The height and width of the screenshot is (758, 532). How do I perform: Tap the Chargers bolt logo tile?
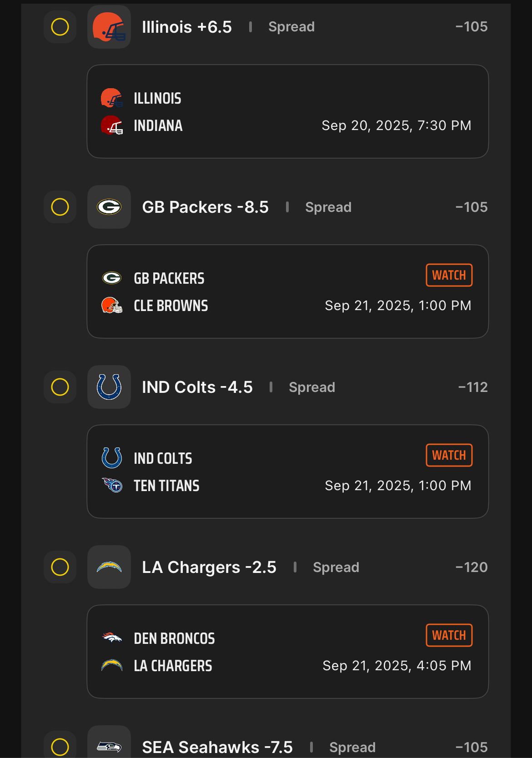[x=109, y=567]
